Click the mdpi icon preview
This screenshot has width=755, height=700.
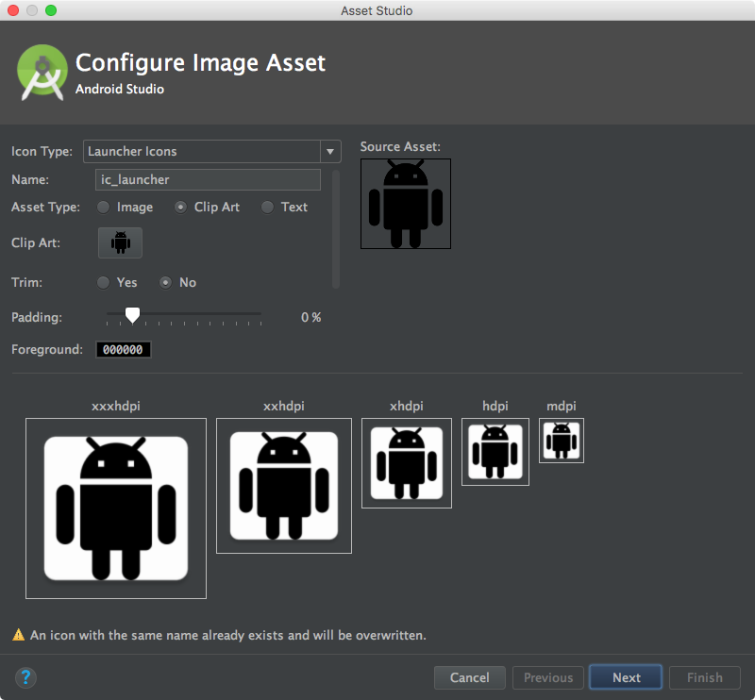click(x=562, y=441)
